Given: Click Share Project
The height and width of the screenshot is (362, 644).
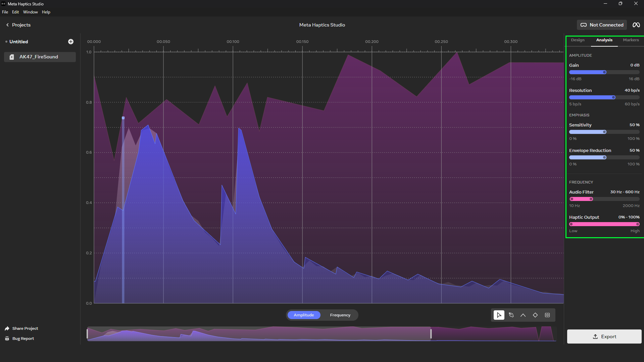Looking at the screenshot, I should [21, 328].
